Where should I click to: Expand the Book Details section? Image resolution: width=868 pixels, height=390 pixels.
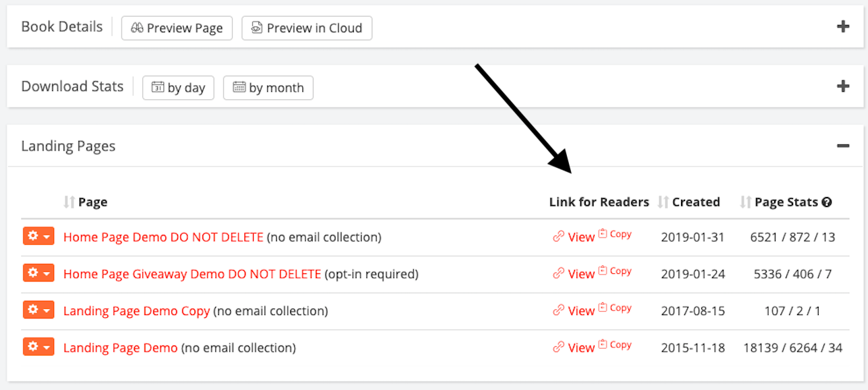[x=842, y=27]
